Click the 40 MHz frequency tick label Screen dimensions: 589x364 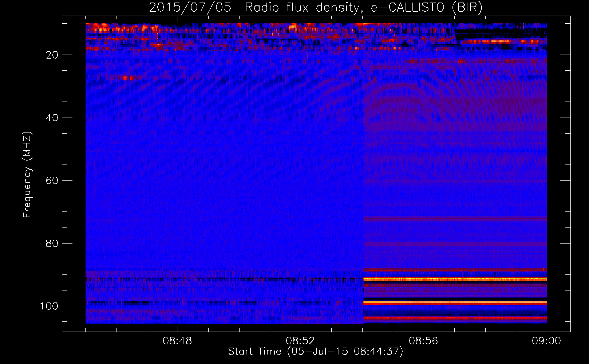tap(52, 118)
